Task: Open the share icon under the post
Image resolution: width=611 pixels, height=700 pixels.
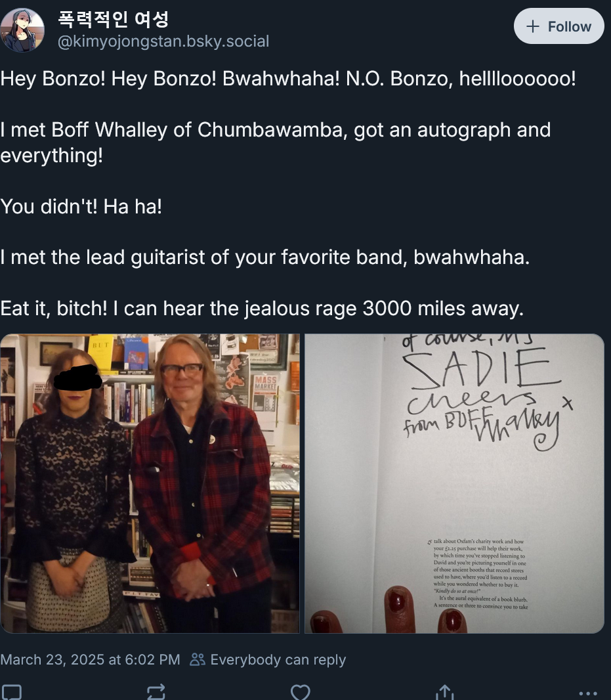Action: point(444,692)
